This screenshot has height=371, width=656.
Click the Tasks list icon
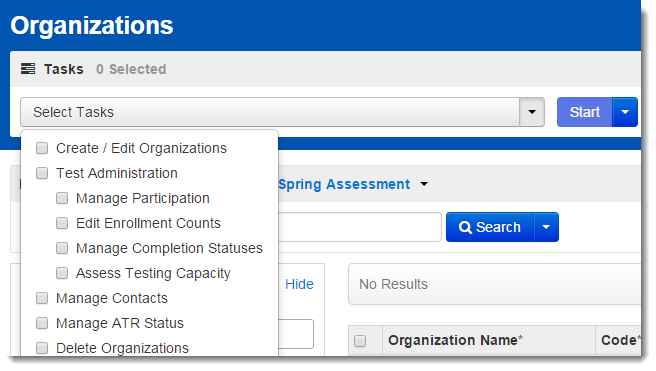28,69
